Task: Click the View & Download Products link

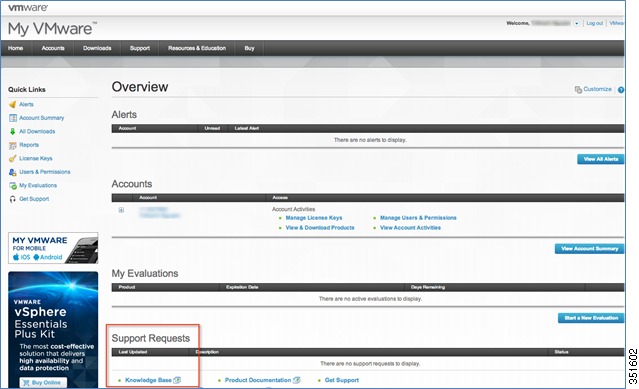Action: [320, 228]
